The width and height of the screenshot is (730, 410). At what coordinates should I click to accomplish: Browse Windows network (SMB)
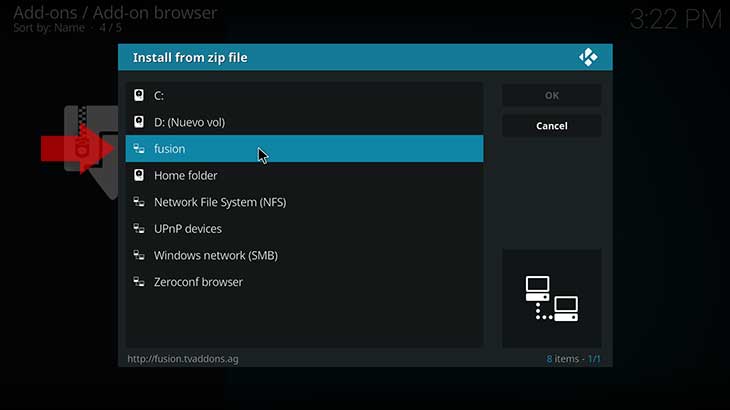pyautogui.click(x=304, y=255)
